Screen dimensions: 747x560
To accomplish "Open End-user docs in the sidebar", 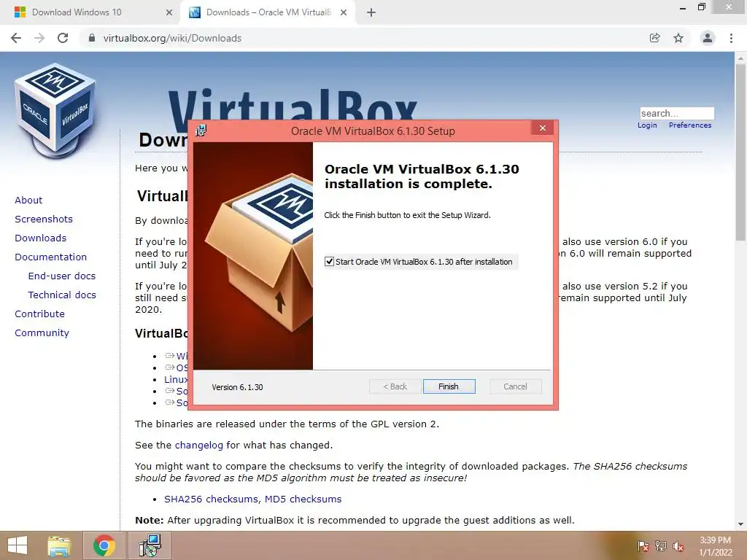I will click(62, 276).
